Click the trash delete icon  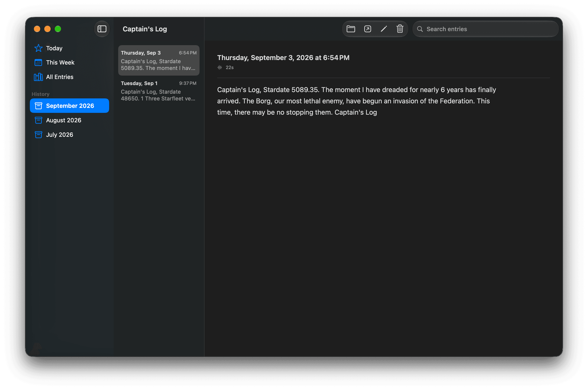tap(400, 29)
